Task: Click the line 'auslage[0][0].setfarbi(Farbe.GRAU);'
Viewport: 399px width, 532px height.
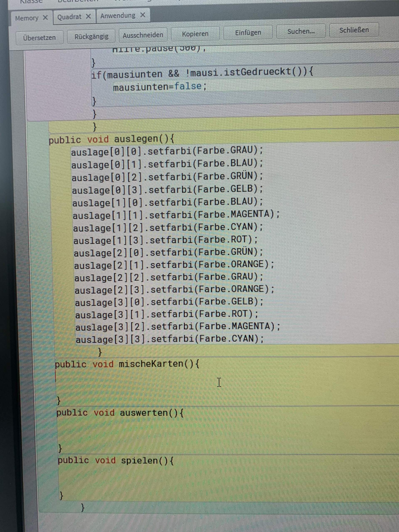Action: [x=167, y=151]
